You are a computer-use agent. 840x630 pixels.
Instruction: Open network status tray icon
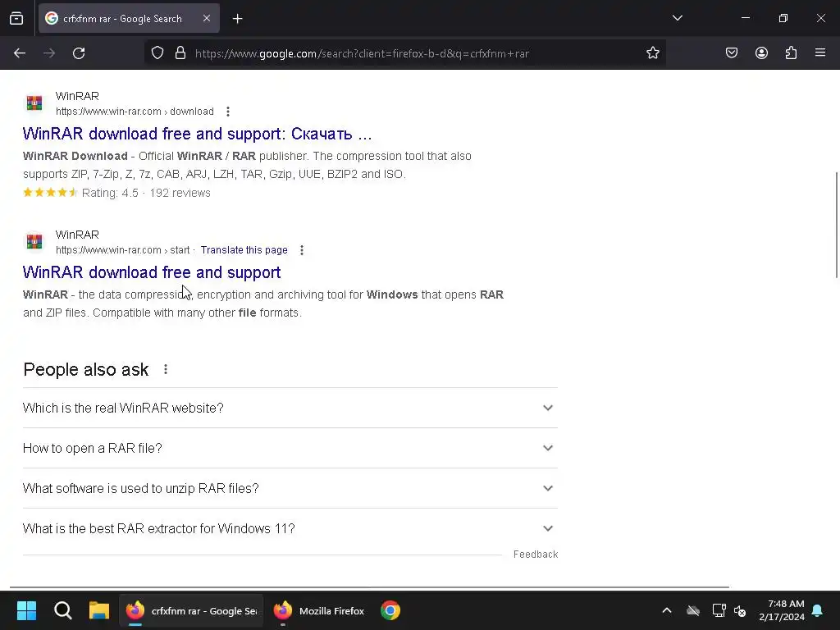pos(719,610)
